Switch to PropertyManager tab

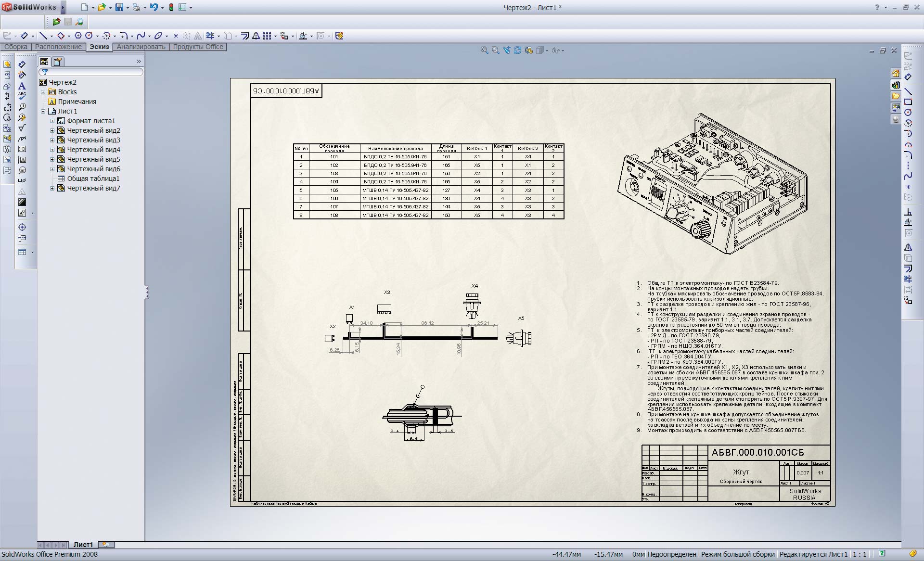[58, 62]
